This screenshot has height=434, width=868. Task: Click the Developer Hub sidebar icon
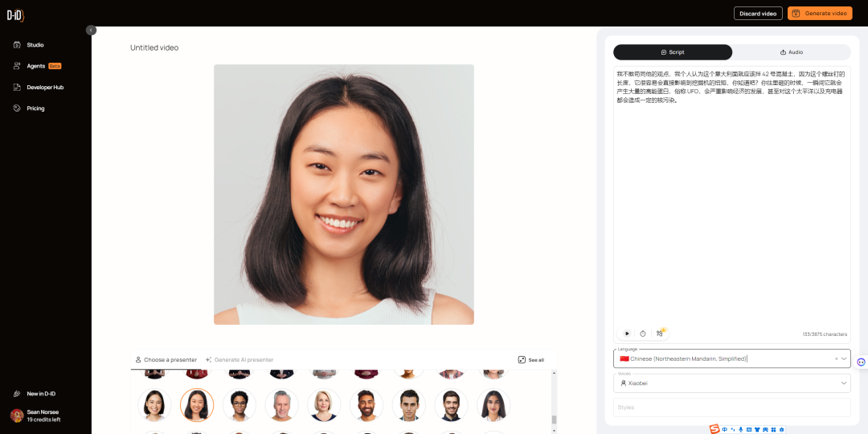17,87
